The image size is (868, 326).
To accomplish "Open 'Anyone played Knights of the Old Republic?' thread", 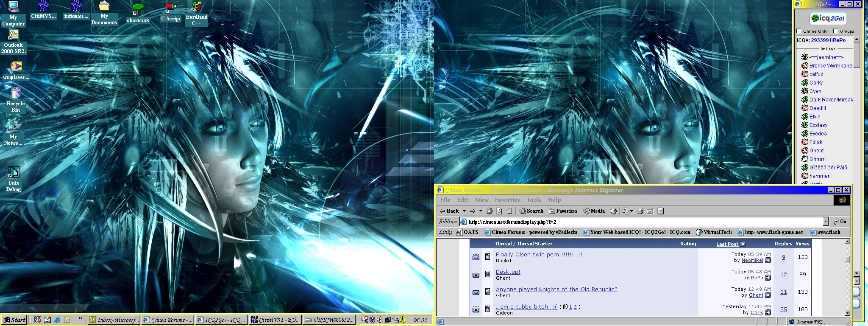I will (556, 289).
